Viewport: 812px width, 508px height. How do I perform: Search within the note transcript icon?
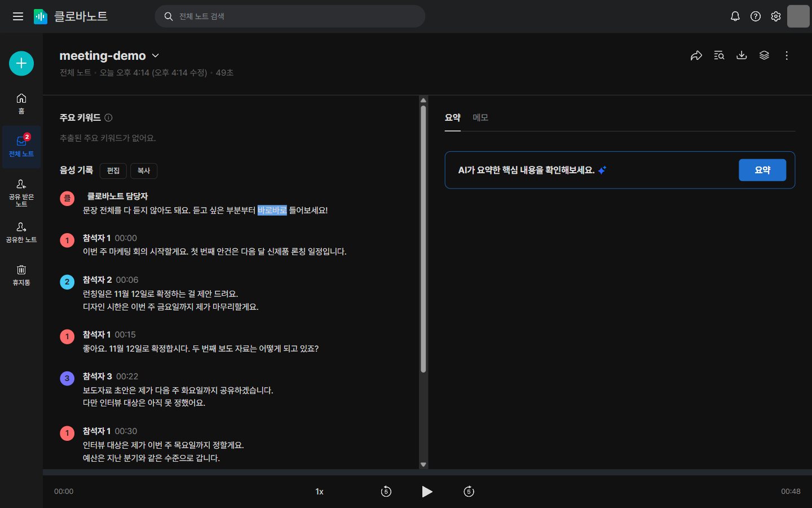(719, 55)
